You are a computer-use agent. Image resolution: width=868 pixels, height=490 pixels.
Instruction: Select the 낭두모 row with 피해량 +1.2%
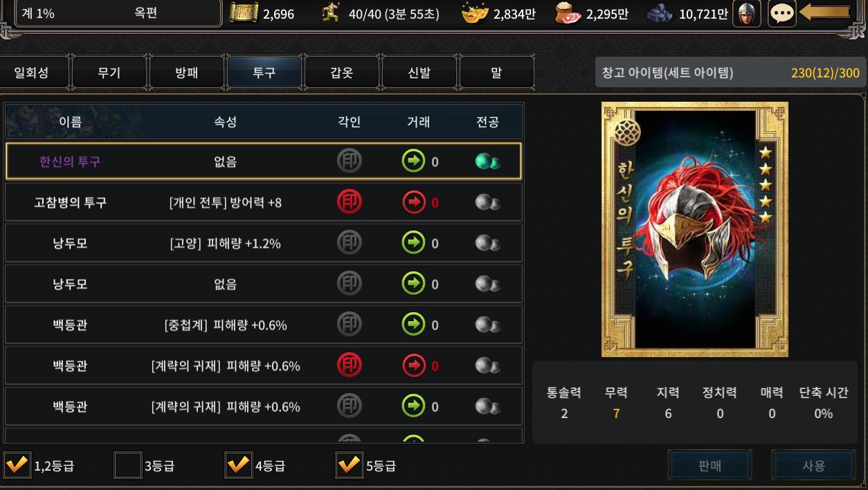click(264, 243)
